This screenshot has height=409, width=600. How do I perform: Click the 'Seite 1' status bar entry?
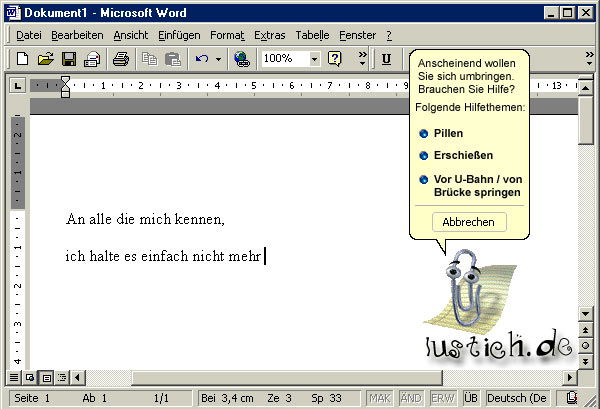pyautogui.click(x=32, y=398)
